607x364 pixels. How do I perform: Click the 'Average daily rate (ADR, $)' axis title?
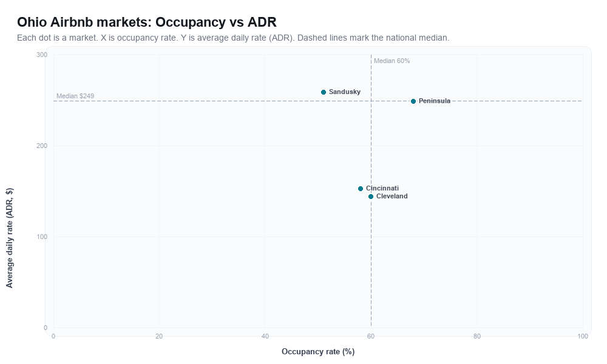(x=9, y=238)
